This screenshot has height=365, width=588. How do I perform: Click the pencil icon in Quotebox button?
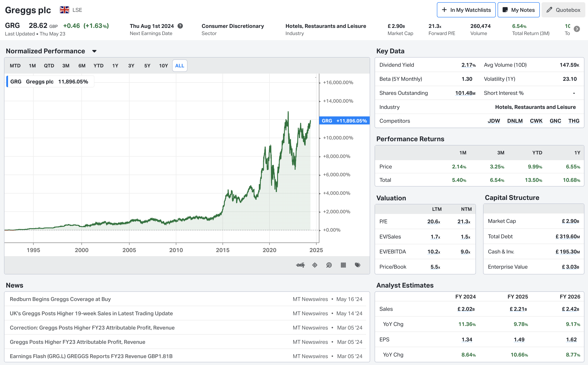pos(549,10)
